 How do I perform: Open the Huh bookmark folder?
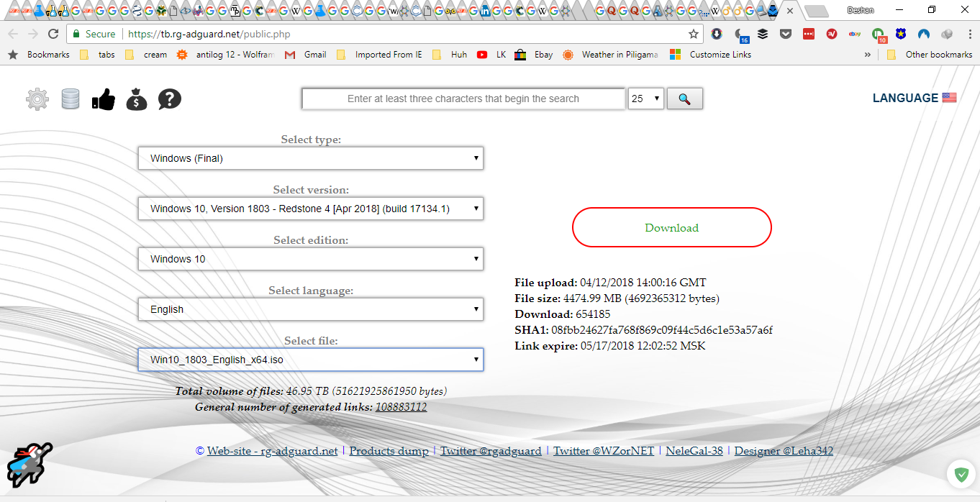point(450,55)
